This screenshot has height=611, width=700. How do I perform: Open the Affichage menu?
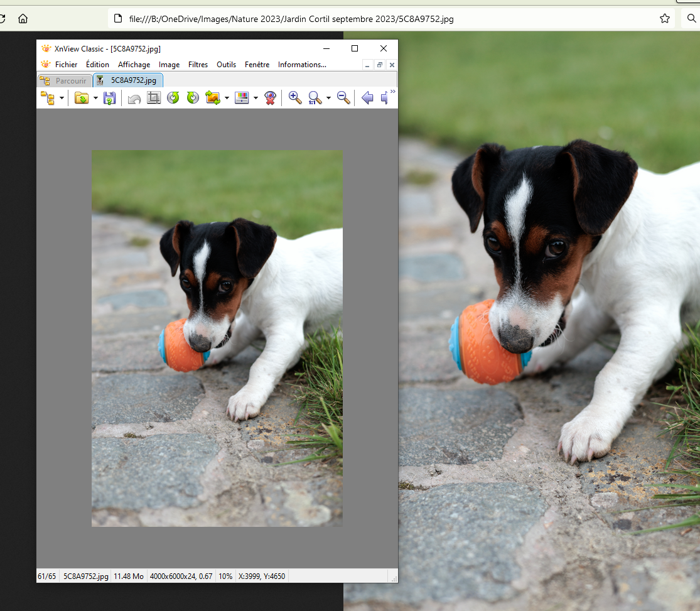tap(134, 65)
